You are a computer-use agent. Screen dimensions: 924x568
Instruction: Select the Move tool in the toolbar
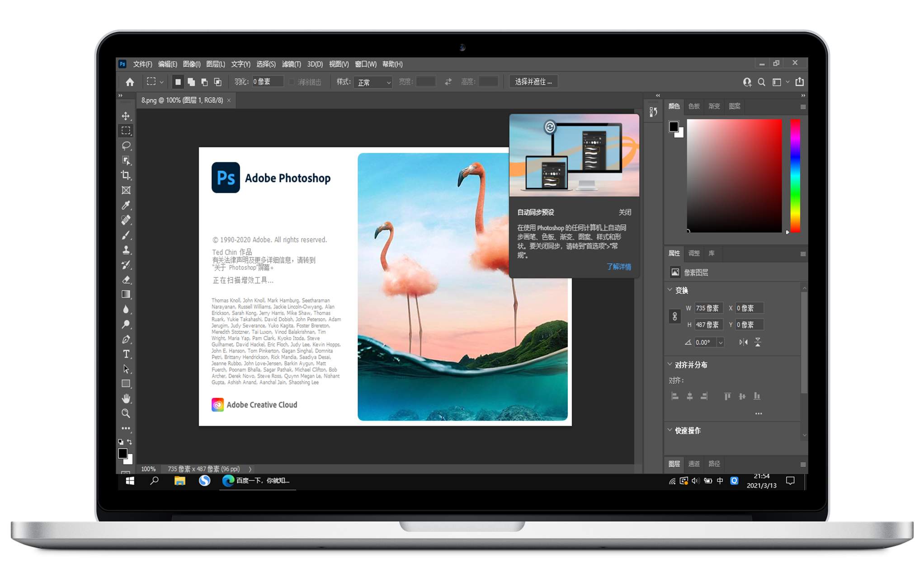coord(126,117)
